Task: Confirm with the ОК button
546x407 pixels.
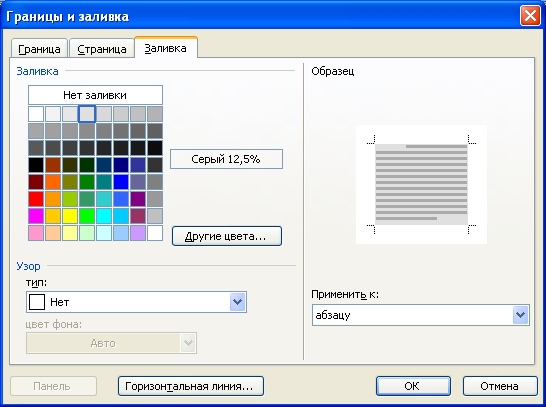Action: (413, 386)
